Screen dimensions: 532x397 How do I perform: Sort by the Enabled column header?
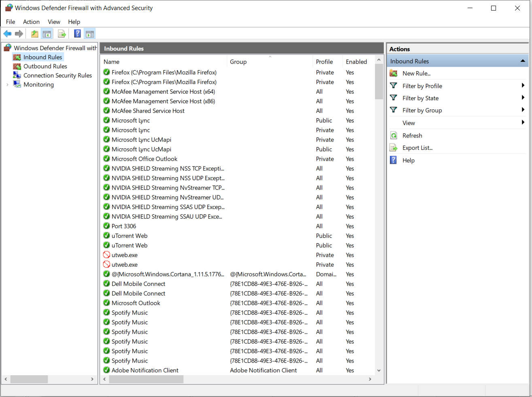358,62
